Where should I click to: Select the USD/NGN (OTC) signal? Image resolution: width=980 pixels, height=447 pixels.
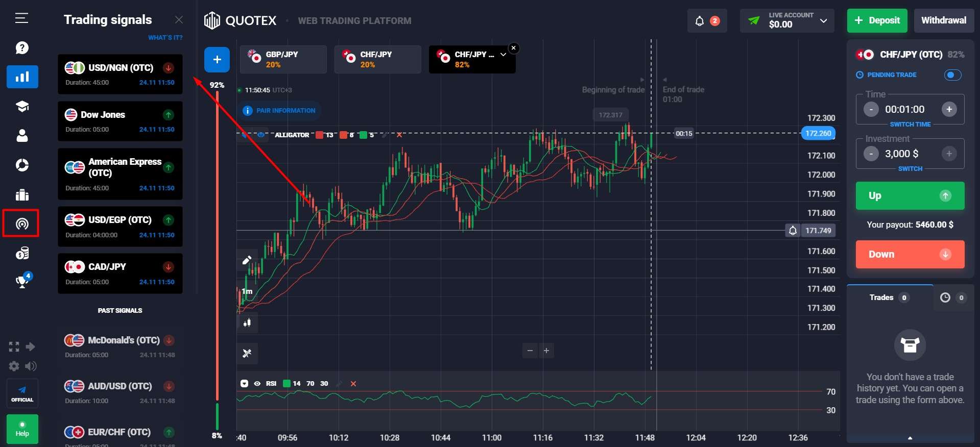pos(120,74)
